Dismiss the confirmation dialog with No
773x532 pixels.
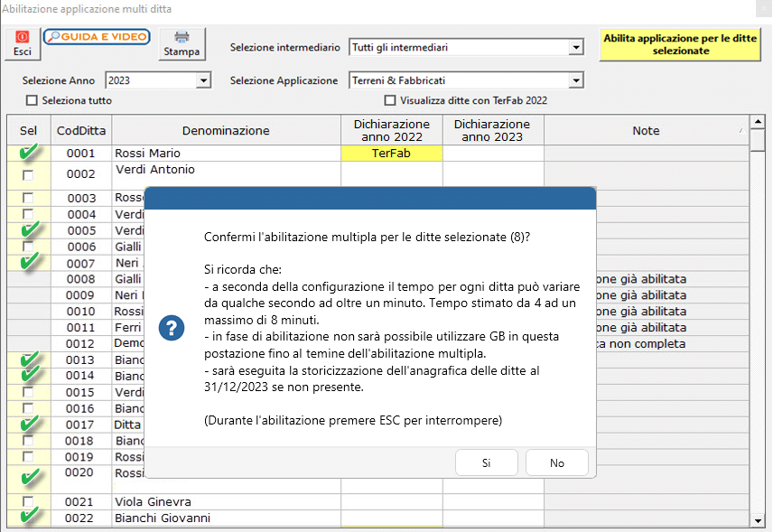pos(556,462)
